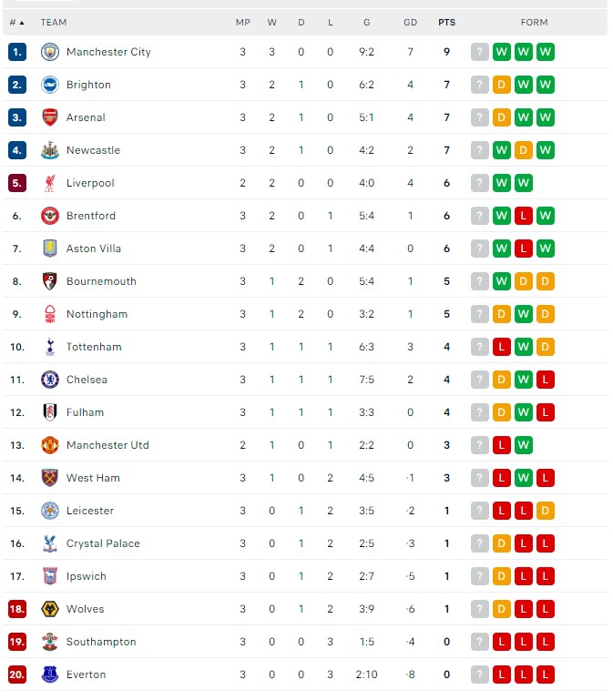Sort standings by PTS column header
The width and height of the screenshot is (613, 700).
click(446, 23)
